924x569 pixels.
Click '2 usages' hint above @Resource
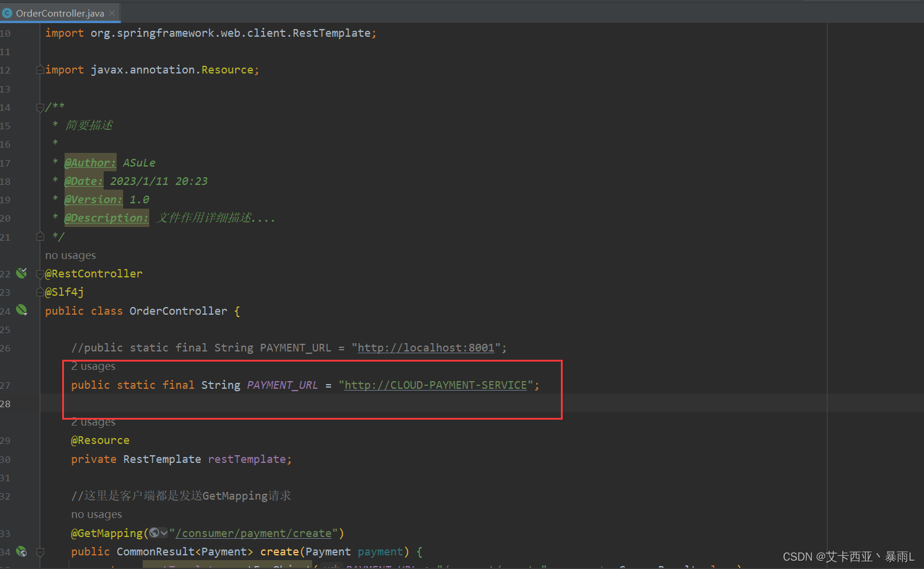point(94,422)
